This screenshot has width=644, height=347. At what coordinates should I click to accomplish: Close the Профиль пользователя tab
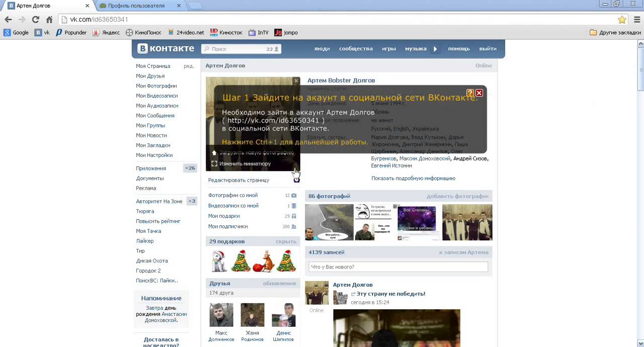(179, 6)
